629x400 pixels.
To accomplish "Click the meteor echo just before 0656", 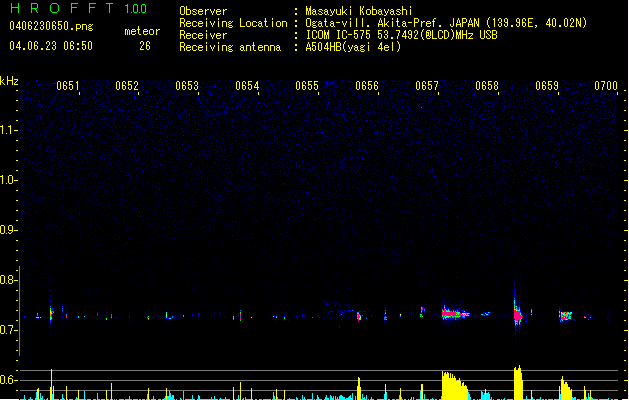I will click(359, 317).
